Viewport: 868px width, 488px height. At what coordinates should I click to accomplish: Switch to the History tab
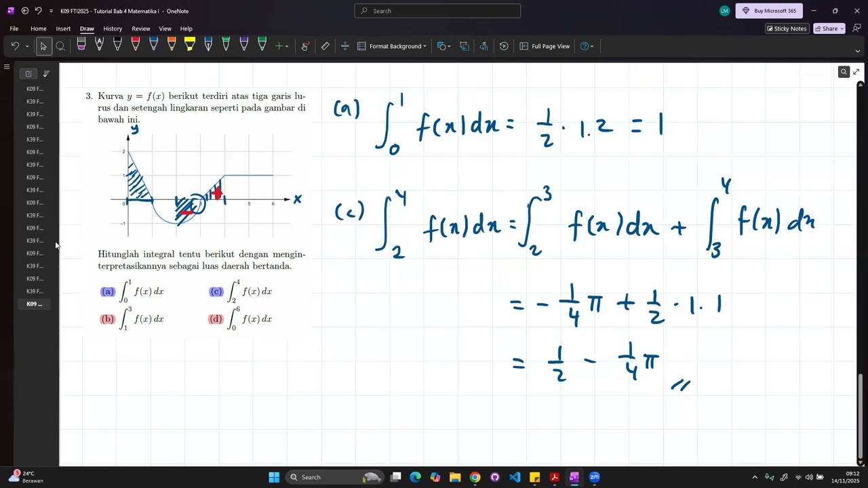[x=113, y=28]
